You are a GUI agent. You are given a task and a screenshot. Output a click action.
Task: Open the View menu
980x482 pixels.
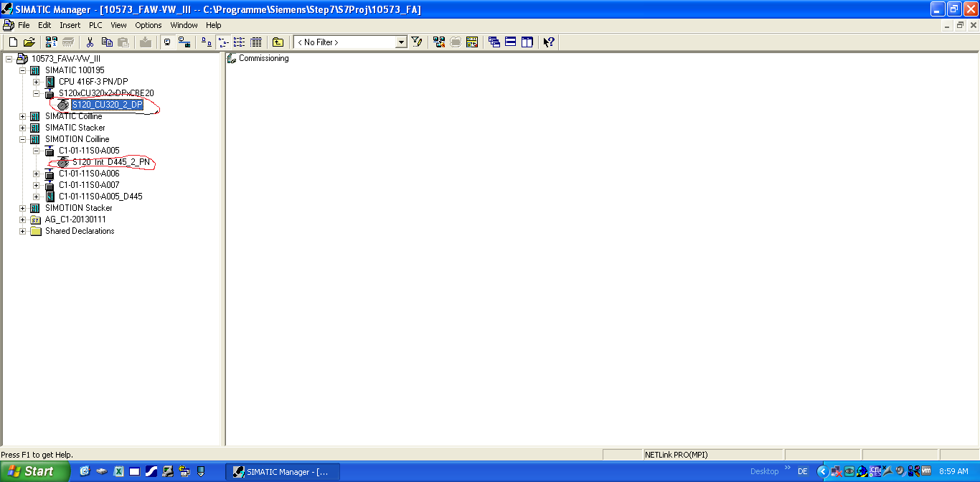coord(118,25)
